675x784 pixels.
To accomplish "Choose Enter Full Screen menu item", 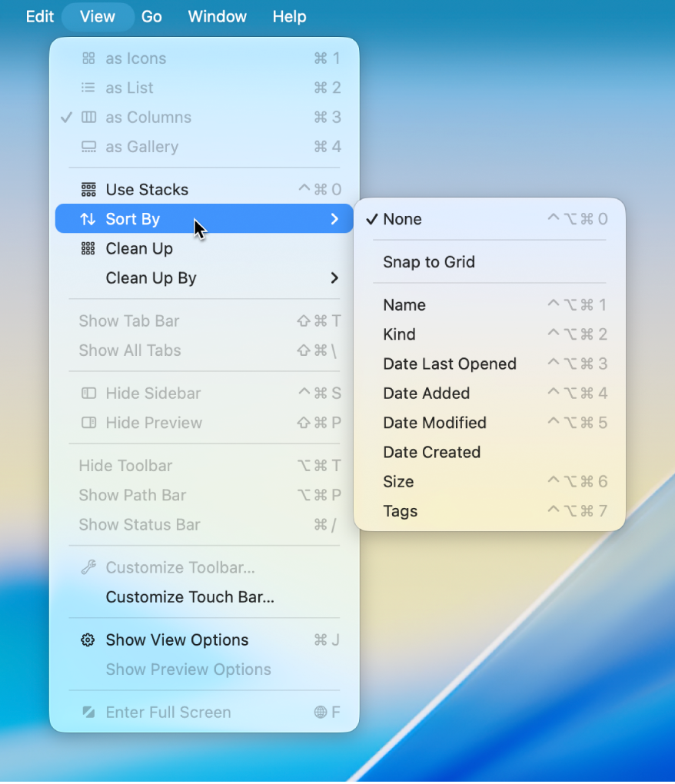I will 204,713.
